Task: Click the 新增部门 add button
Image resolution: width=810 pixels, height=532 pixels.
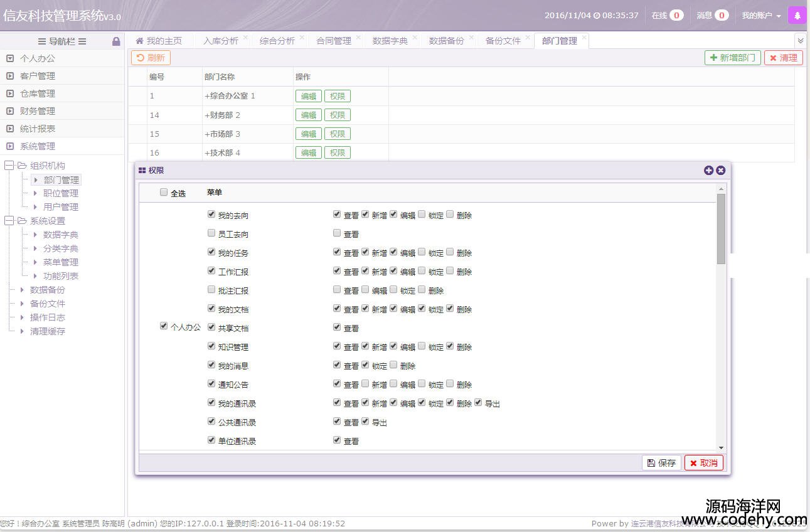Action: [x=732, y=58]
